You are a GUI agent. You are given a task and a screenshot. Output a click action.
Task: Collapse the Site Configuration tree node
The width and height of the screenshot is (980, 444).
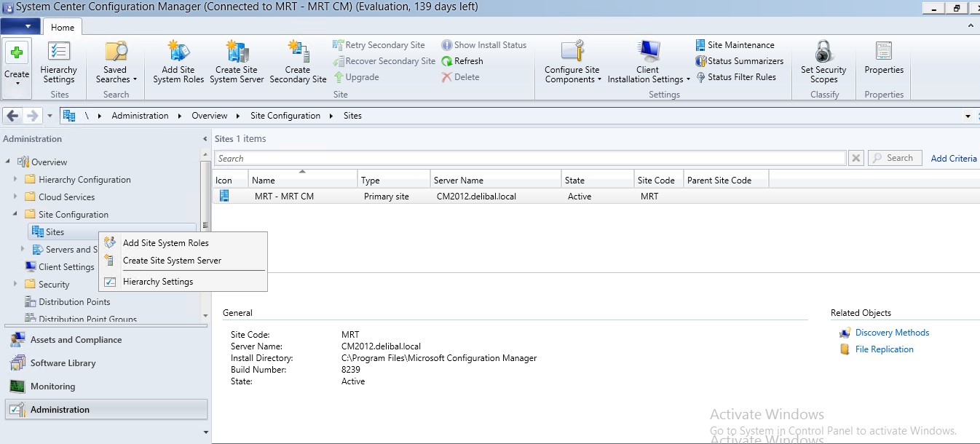point(15,214)
